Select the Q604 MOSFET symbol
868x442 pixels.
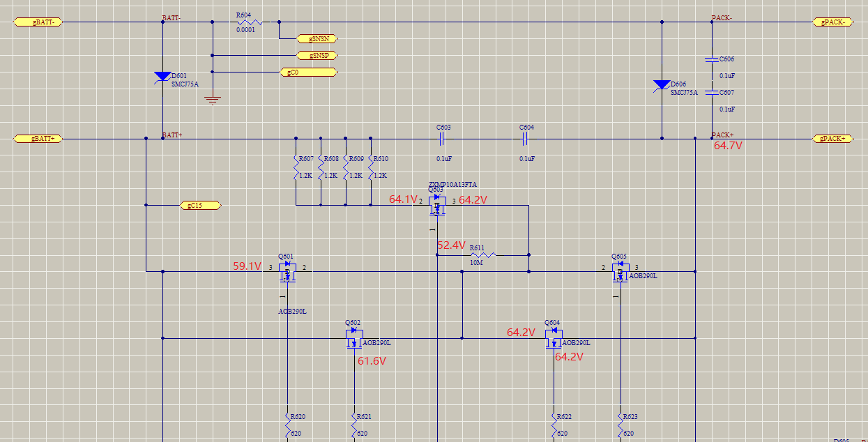[554, 337]
